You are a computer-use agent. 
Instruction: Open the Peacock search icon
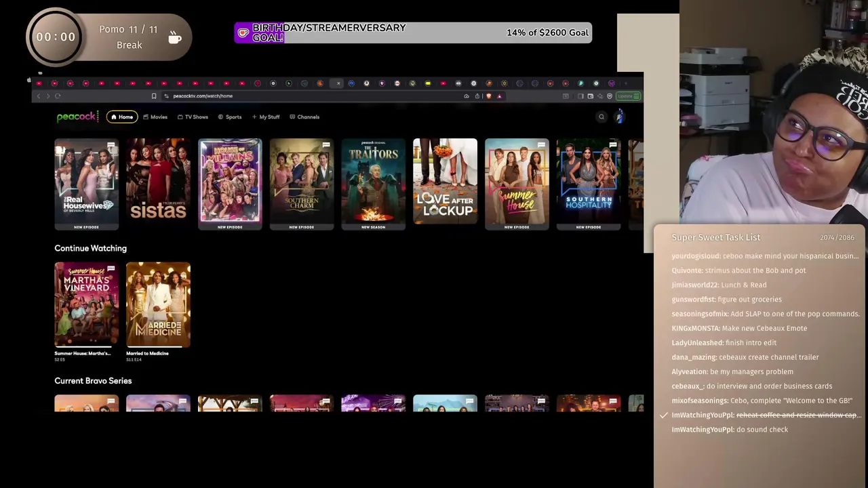[601, 117]
